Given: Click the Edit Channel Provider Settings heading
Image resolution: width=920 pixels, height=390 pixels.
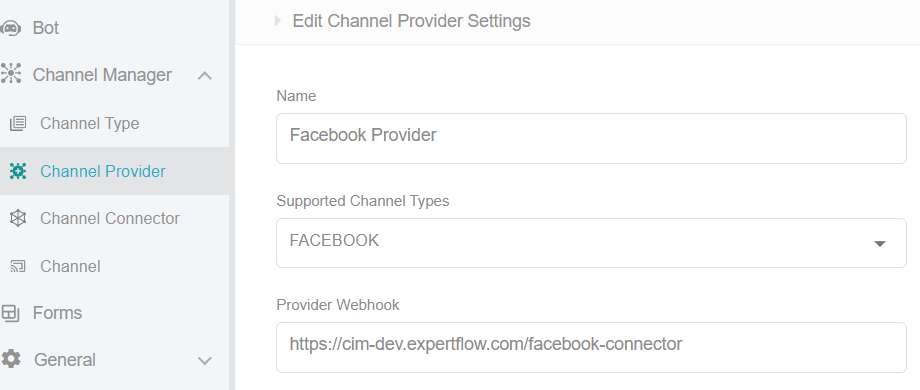Looking at the screenshot, I should (x=411, y=21).
